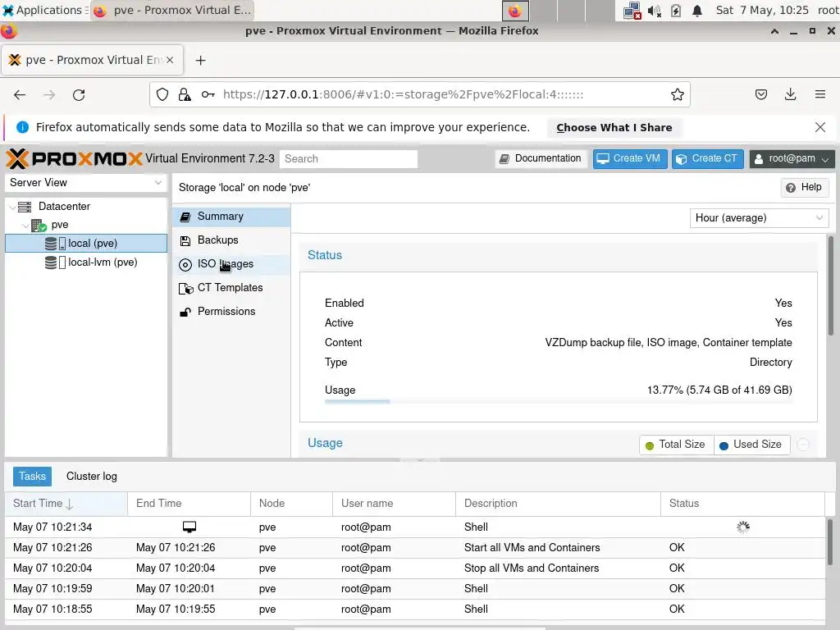Screen dimensions: 840x630
Task: Sort tasks by User name column
Action: [x=395, y=504]
